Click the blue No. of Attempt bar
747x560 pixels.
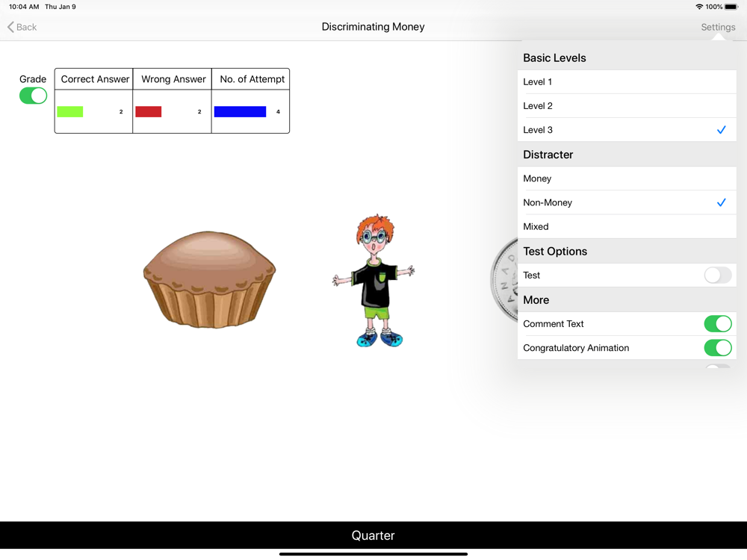(x=240, y=111)
